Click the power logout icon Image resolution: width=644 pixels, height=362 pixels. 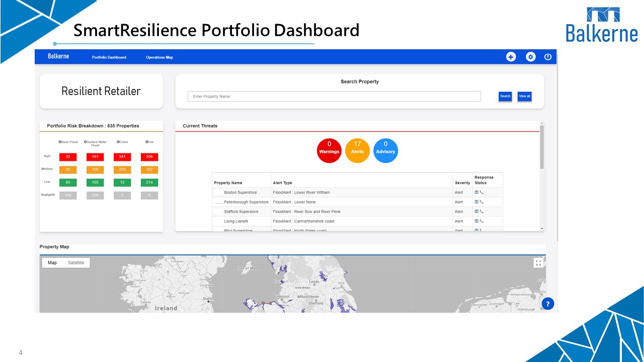click(548, 57)
